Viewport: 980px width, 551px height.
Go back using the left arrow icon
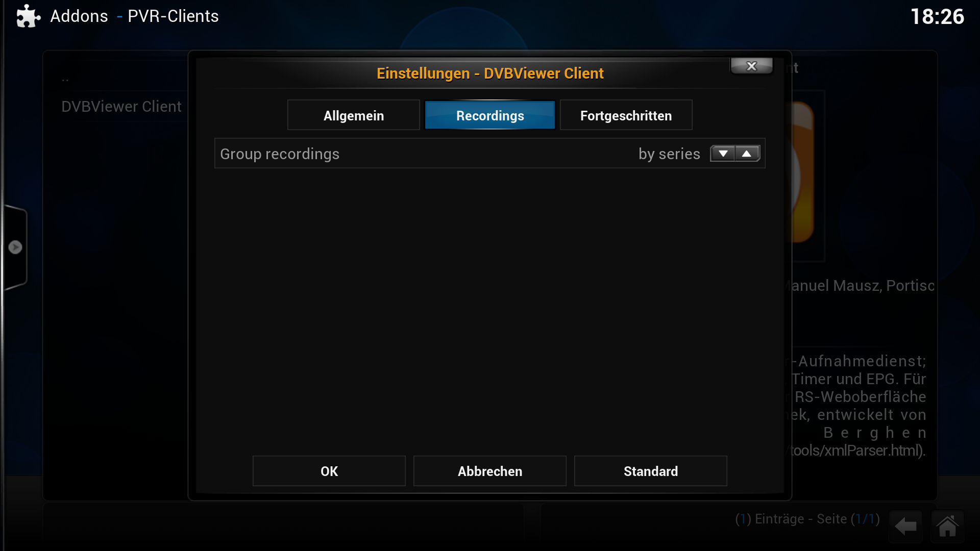click(905, 526)
